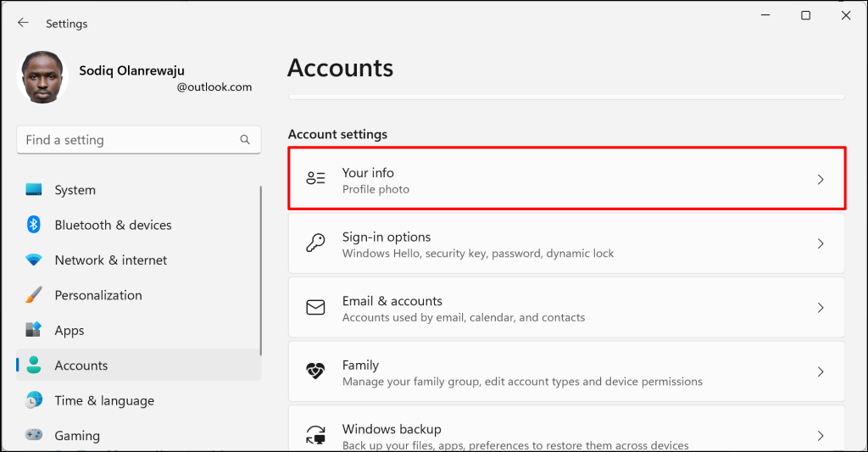The width and height of the screenshot is (868, 452).
Task: Click the search magnifier icon
Action: 245,140
